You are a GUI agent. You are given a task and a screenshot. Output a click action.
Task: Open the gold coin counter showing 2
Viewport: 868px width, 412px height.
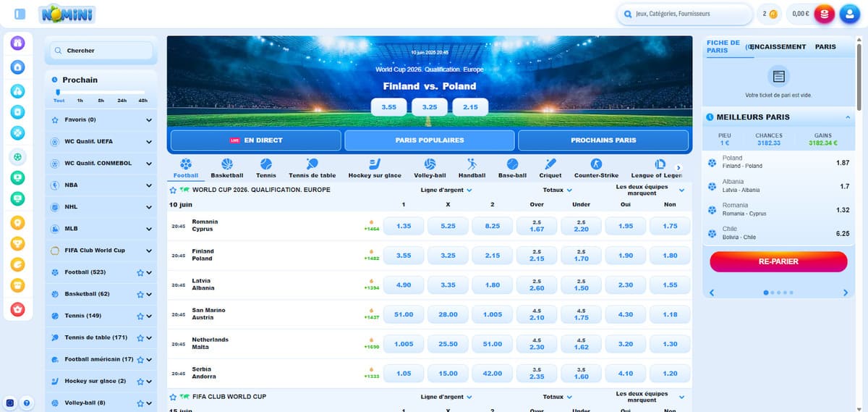[769, 14]
